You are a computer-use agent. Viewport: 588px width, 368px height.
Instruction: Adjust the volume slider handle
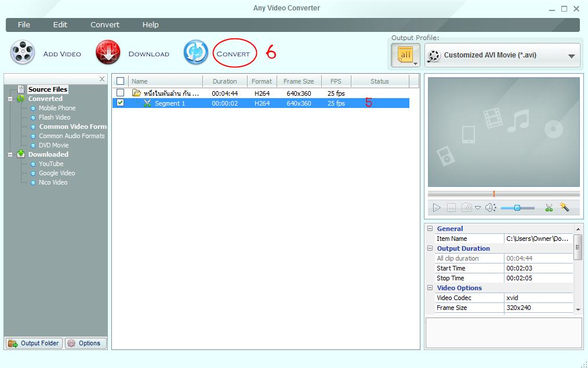(517, 208)
